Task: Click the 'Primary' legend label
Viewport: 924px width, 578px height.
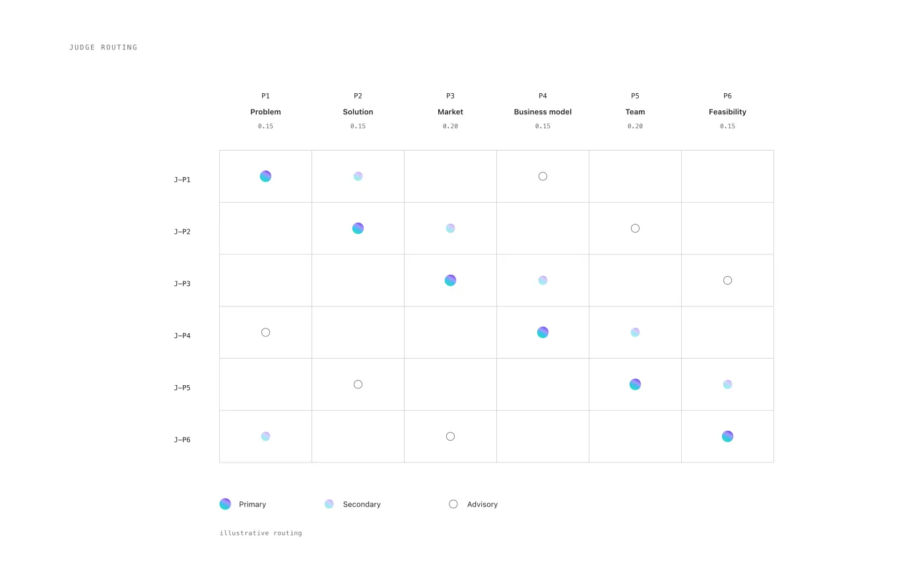Action: click(252, 505)
